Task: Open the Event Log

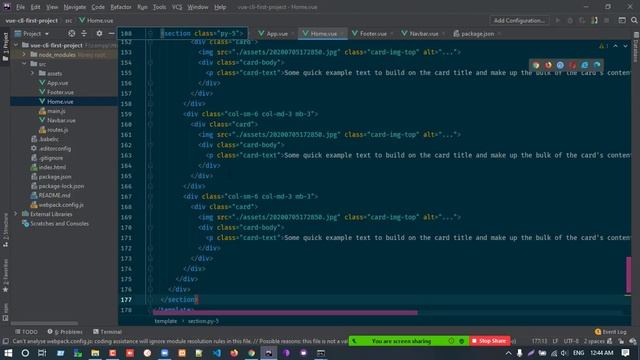Action: (x=611, y=332)
